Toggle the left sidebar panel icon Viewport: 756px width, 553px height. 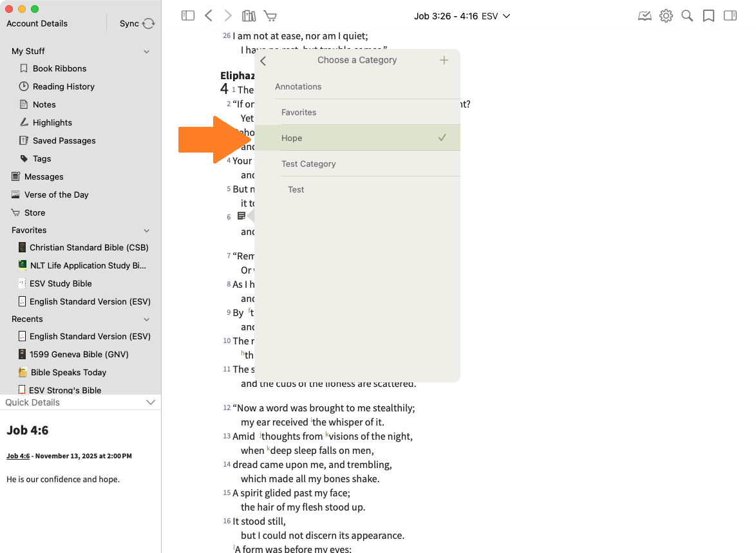188,15
